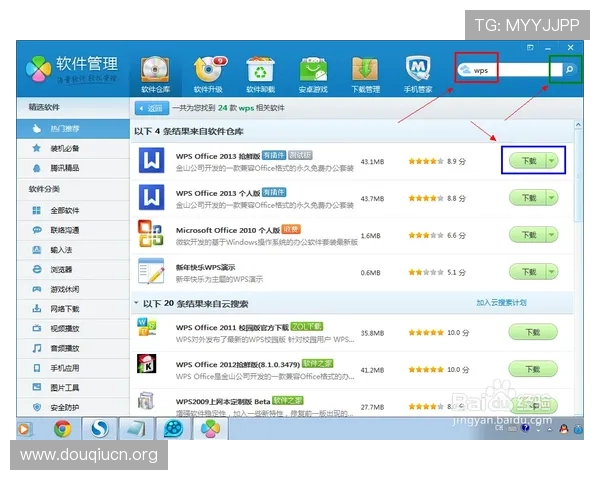Select 热门推荐 in the sidebar
The height and width of the screenshot is (480, 600).
(x=66, y=129)
